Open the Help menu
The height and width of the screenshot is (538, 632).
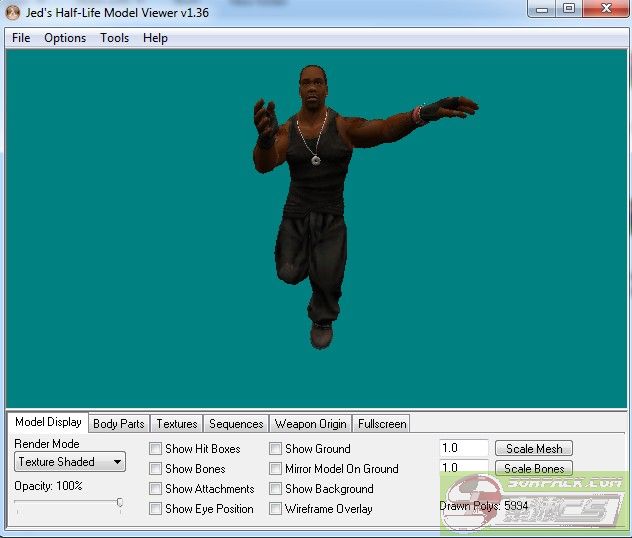tap(155, 38)
